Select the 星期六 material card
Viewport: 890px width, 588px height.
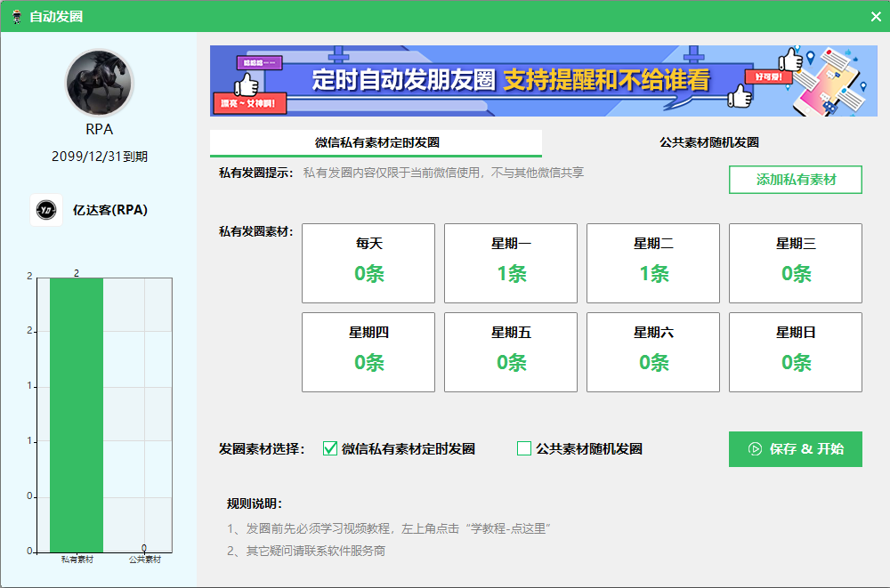tap(653, 352)
